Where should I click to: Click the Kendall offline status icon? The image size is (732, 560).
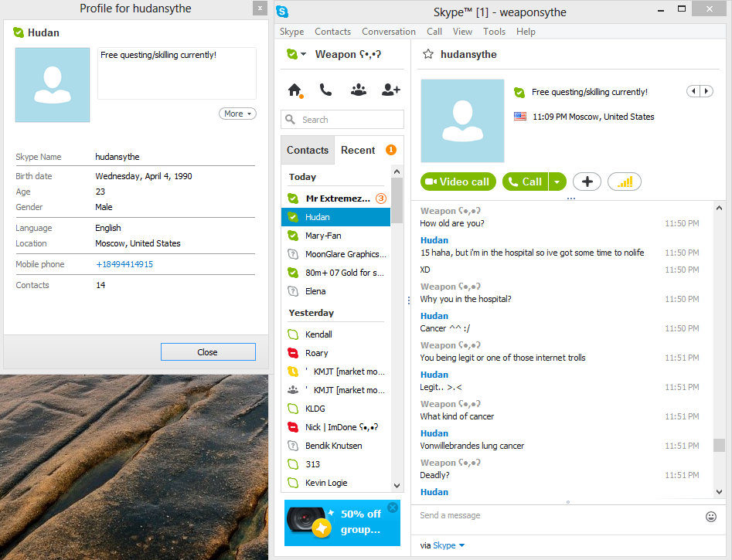(293, 334)
